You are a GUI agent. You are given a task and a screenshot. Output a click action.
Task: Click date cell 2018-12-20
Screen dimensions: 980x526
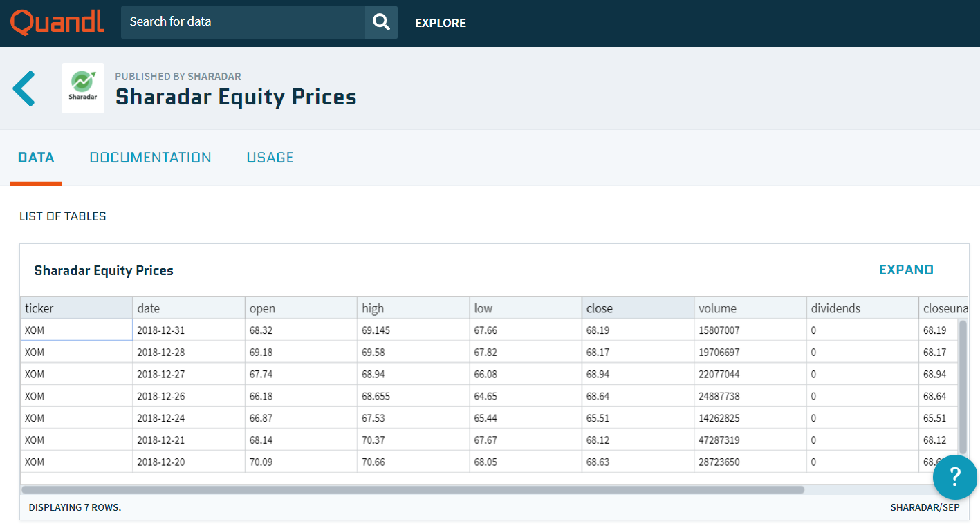(189, 462)
